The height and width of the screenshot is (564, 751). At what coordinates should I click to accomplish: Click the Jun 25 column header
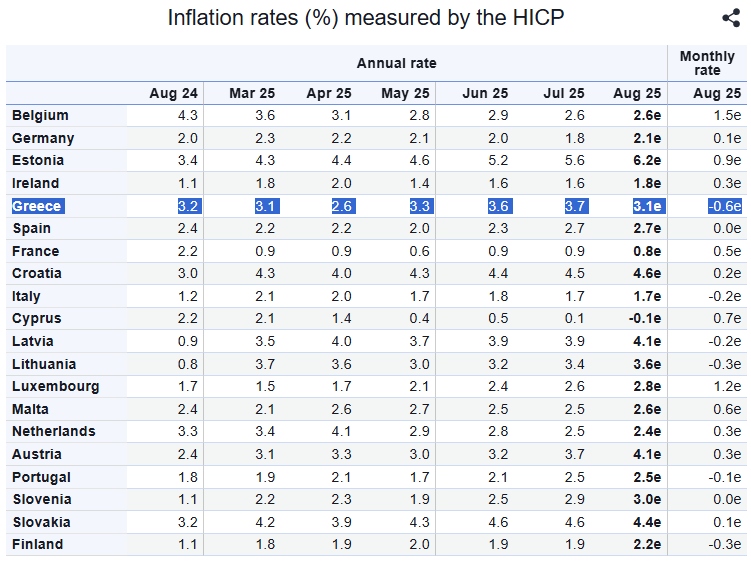(485, 93)
